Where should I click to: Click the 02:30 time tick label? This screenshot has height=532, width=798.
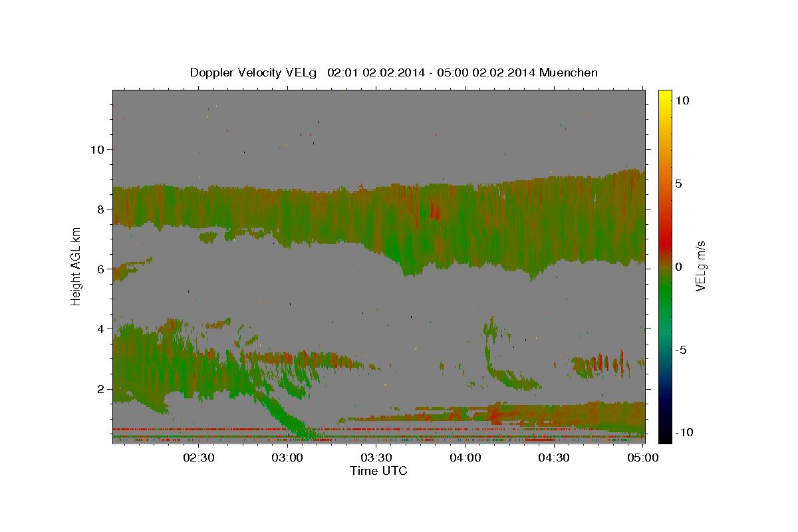click(198, 458)
